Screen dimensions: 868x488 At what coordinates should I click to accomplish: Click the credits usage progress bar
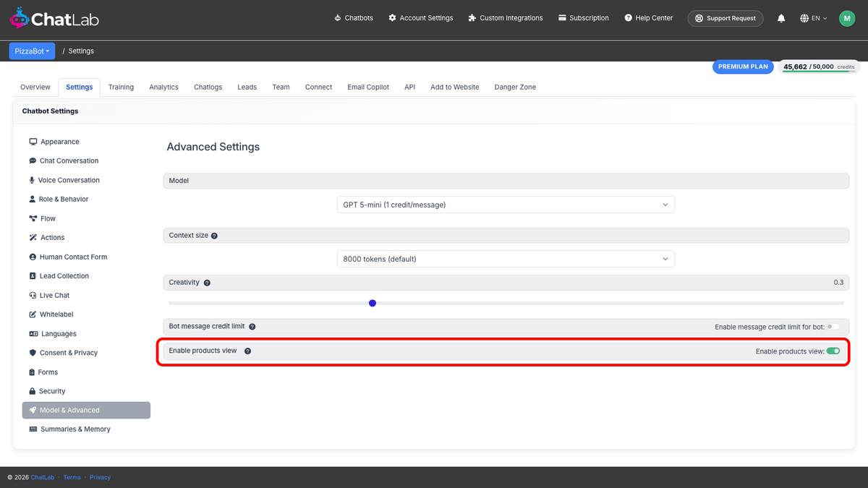pyautogui.click(x=819, y=72)
